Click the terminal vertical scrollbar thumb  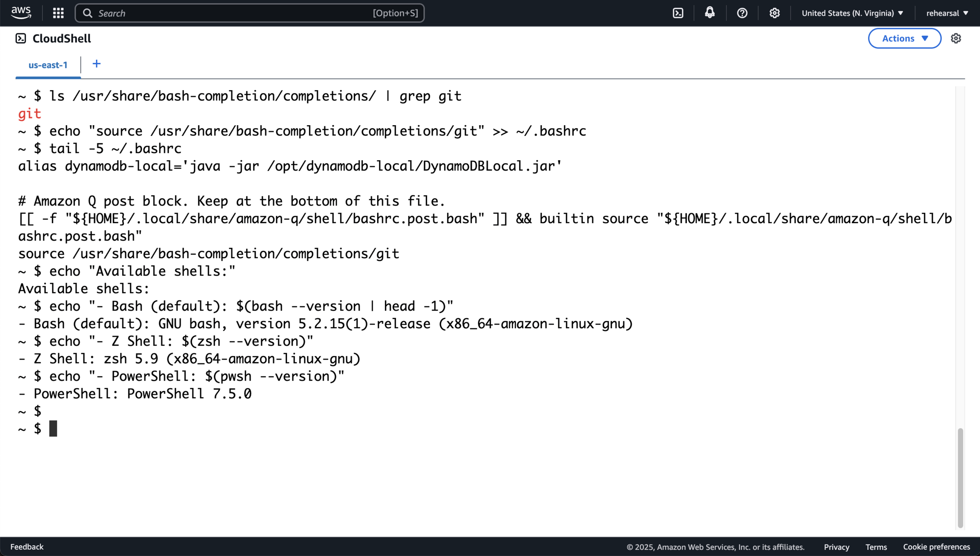(x=960, y=478)
